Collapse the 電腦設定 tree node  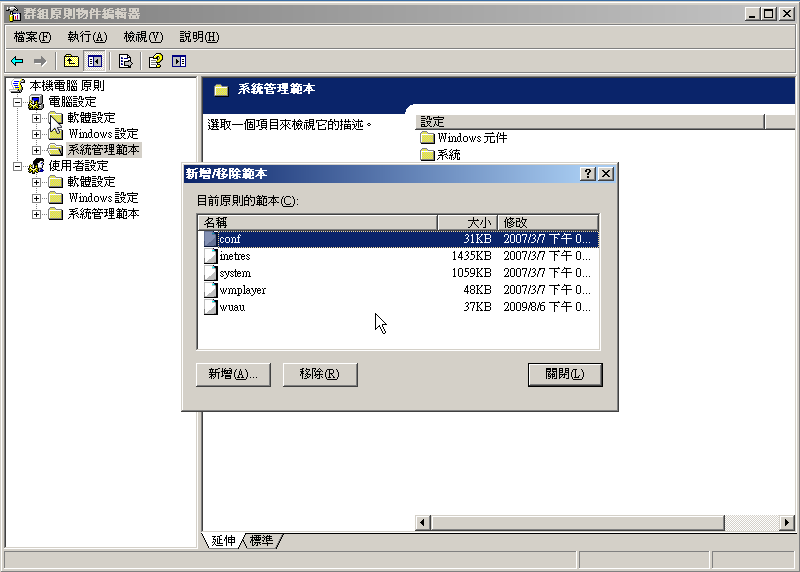[17, 102]
